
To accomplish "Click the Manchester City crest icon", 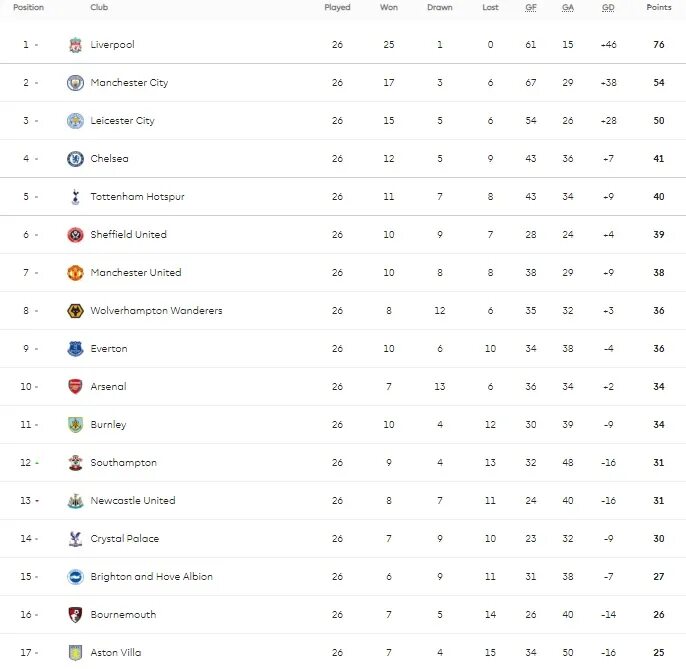I will 75,83.
